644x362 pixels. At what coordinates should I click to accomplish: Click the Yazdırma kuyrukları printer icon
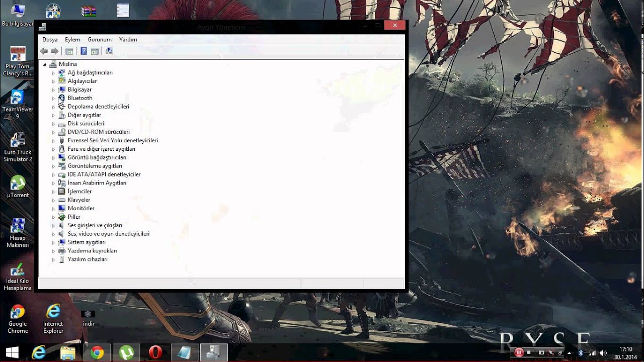[61, 250]
